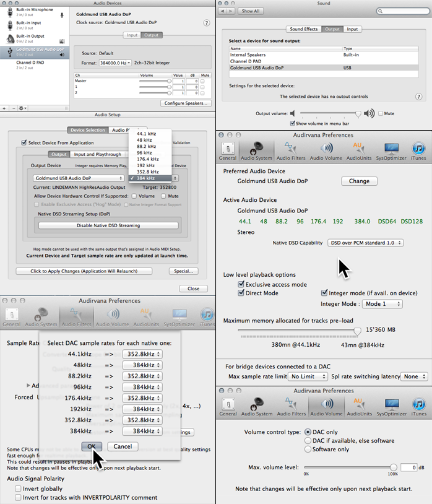This screenshot has width=432, height=504.
Task: Enable the Mute checkbox for output volume
Action: point(380,113)
